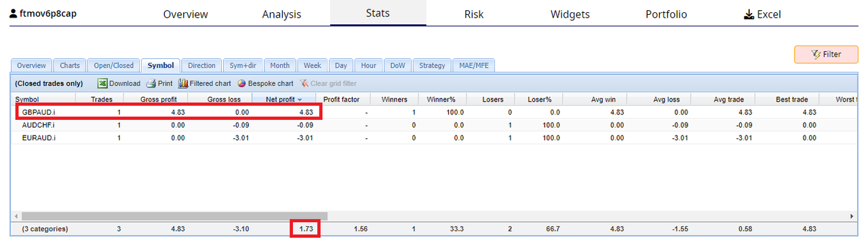Click the Print icon in grid toolbar

point(151,83)
